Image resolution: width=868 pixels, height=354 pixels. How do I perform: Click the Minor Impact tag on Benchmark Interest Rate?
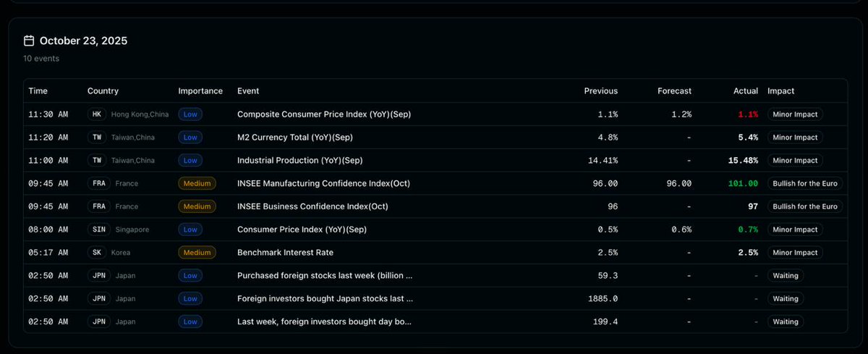pos(795,253)
